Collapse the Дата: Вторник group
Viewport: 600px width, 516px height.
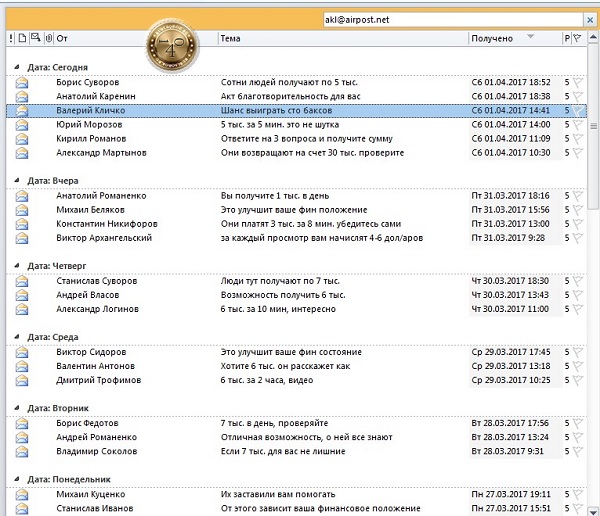coord(16,408)
